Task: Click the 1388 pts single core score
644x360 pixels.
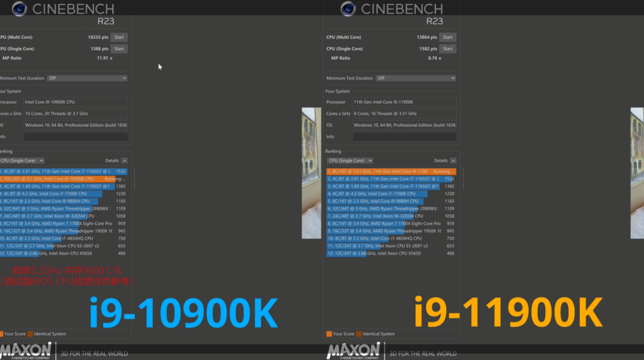Action: pyautogui.click(x=100, y=49)
